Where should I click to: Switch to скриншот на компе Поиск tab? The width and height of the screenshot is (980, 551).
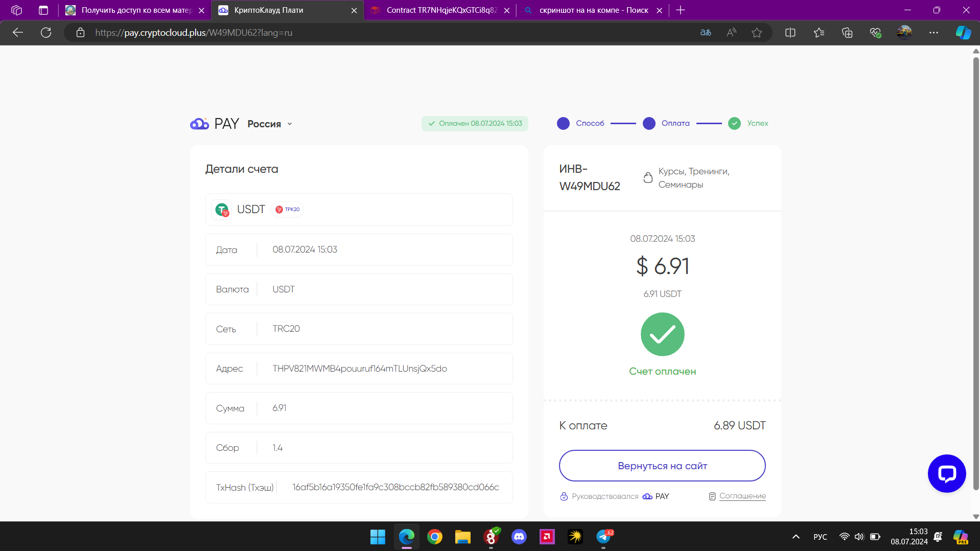point(593,10)
